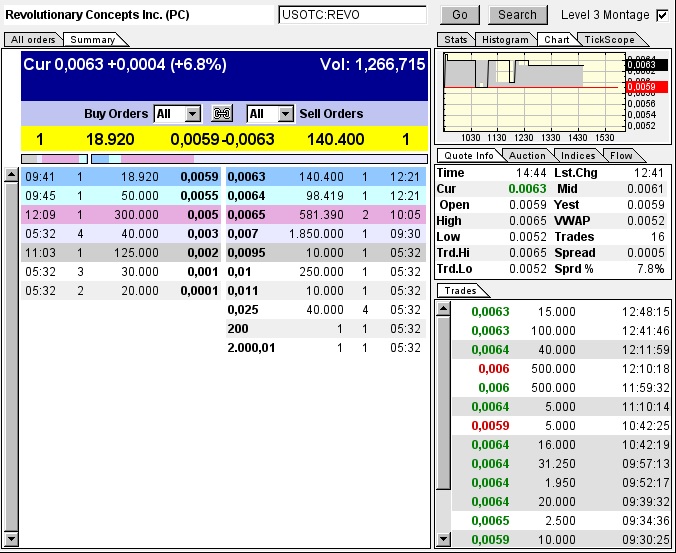Click the Search button
The width and height of the screenshot is (676, 553).
click(517, 15)
